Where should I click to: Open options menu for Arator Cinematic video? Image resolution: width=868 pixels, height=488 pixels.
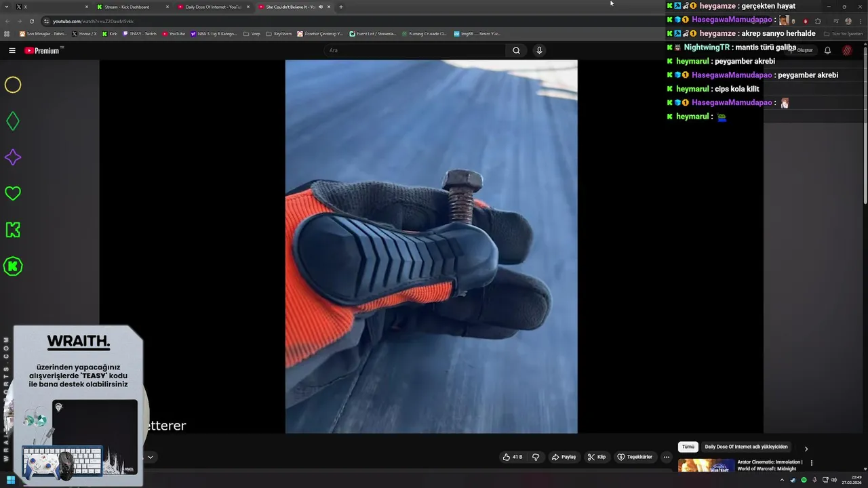812,463
